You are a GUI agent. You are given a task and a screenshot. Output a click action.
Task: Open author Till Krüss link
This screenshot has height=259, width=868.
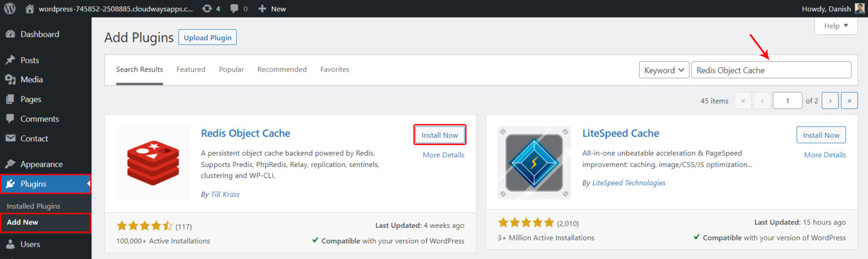point(224,194)
